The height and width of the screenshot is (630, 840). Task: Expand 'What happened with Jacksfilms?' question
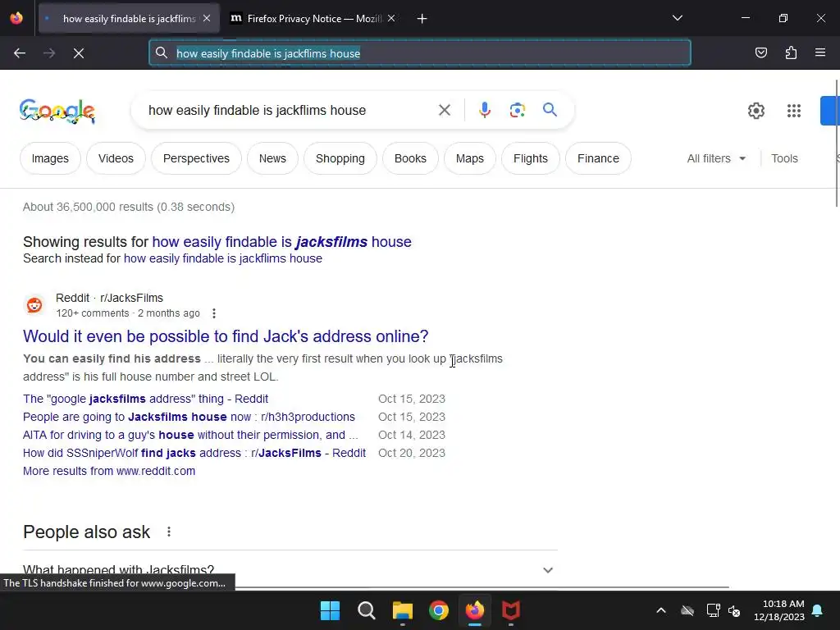[x=290, y=569]
